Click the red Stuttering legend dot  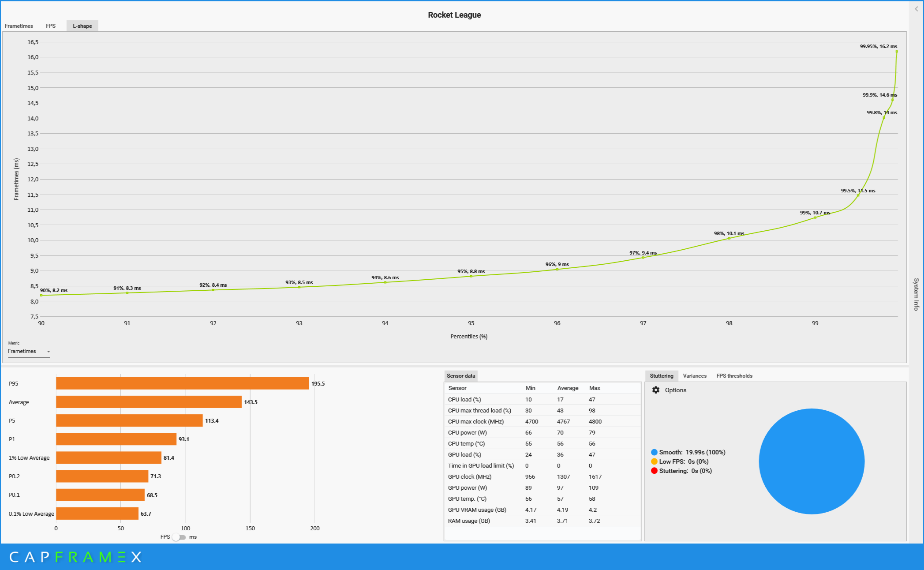pyautogui.click(x=654, y=471)
